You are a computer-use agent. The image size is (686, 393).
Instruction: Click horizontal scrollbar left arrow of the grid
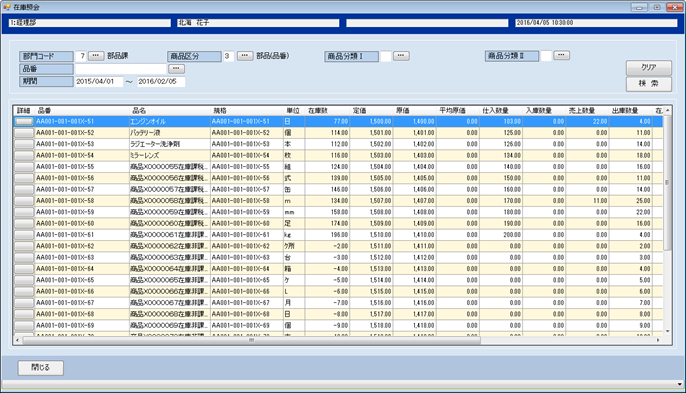tap(18, 340)
